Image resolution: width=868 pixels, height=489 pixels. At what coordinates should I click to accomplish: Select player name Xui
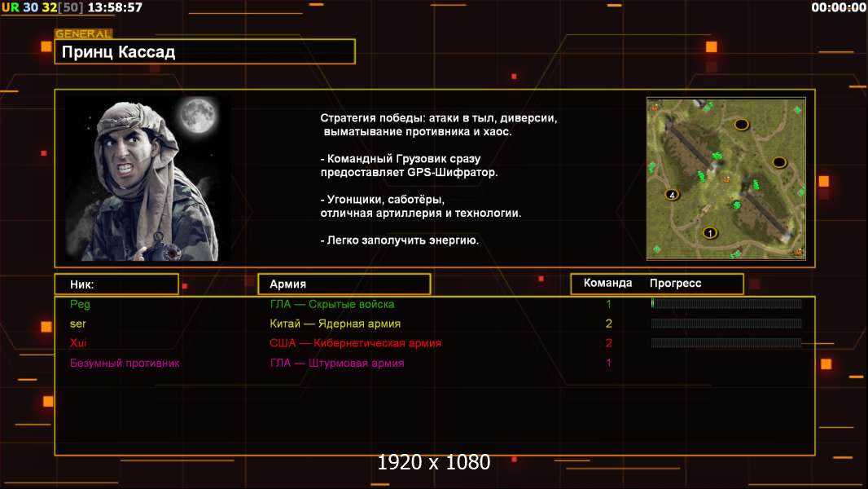[78, 343]
